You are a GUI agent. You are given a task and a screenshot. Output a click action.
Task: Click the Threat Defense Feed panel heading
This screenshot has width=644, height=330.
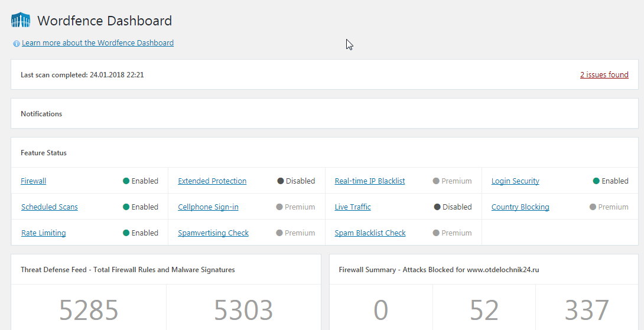point(128,270)
